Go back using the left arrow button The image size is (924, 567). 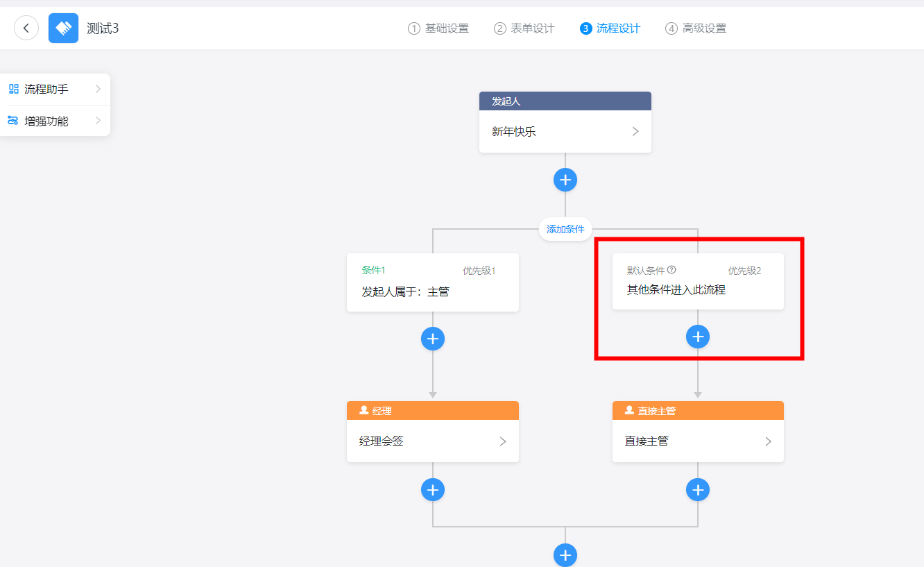(26, 28)
